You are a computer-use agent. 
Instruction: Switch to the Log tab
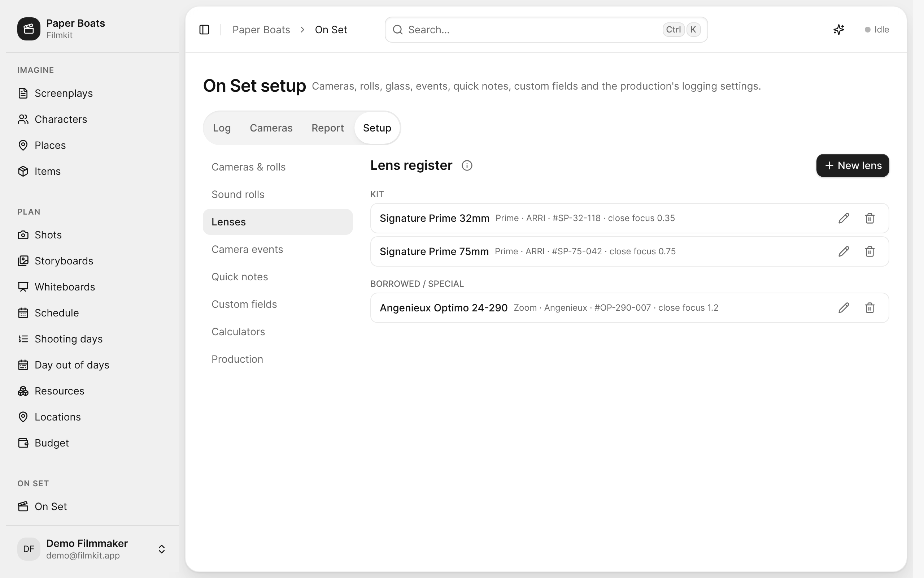pos(222,128)
